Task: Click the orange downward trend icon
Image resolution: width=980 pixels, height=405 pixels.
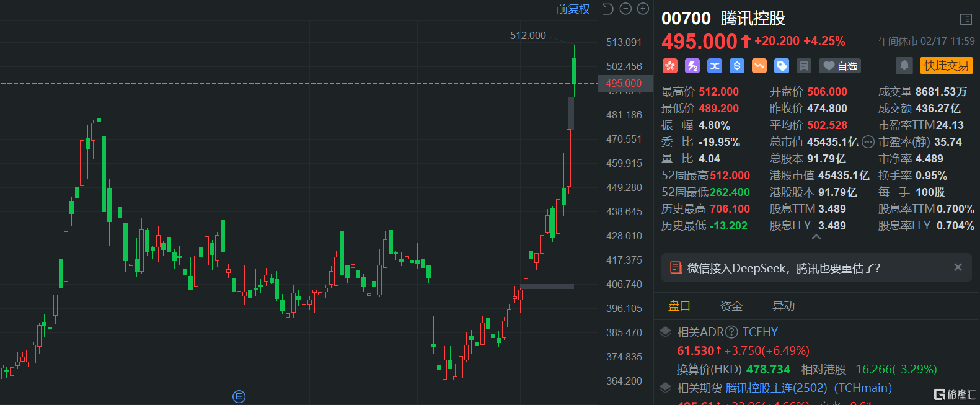Action: (x=759, y=66)
